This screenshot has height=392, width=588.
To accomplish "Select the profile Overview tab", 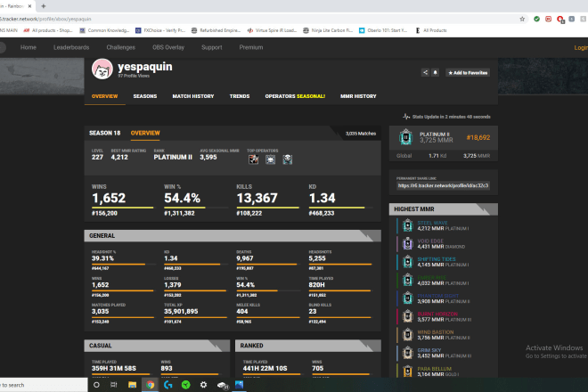I will tap(104, 96).
